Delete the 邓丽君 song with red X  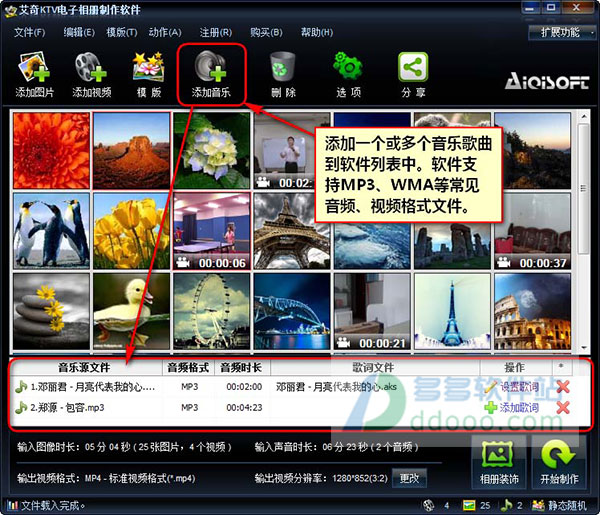point(563,387)
